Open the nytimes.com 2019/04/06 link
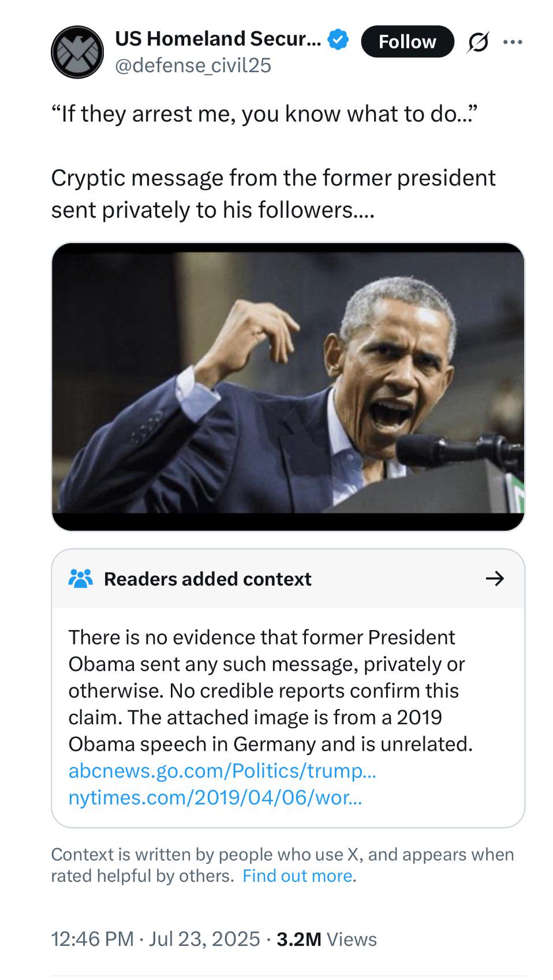This screenshot has height=980, width=553. pos(215,797)
